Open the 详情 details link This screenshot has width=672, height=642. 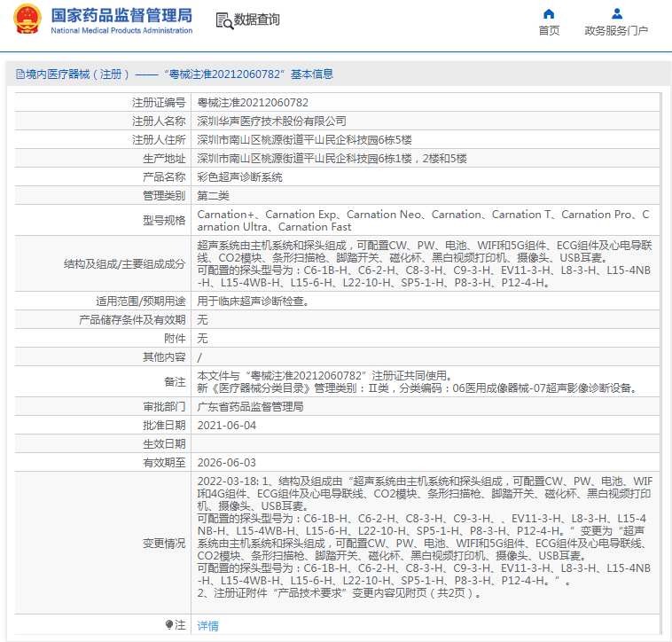click(207, 625)
